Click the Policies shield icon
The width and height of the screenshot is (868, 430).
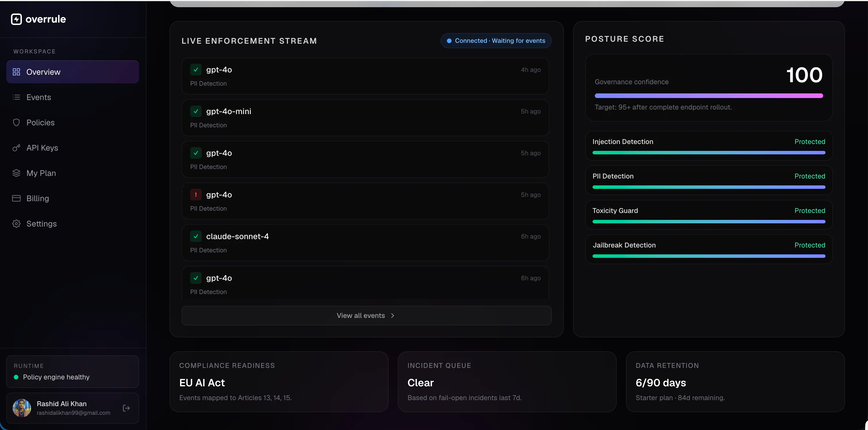pos(16,122)
